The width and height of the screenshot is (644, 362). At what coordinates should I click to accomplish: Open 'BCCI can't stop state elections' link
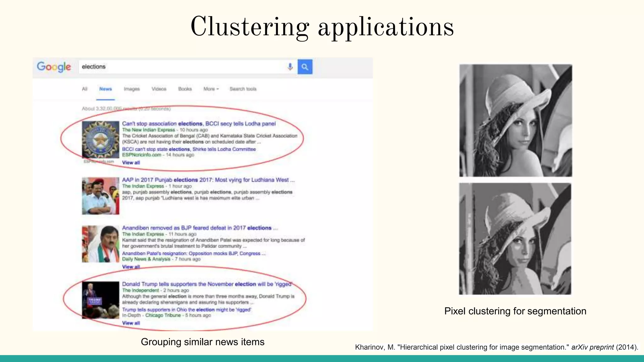tap(189, 149)
